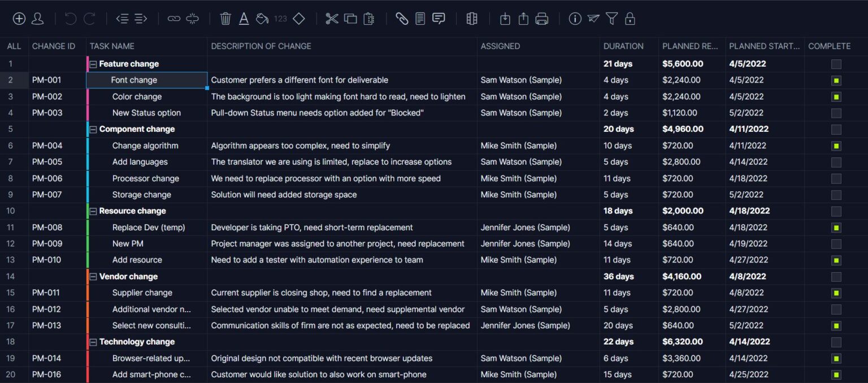Uncheck Complete for Color change row

point(836,96)
